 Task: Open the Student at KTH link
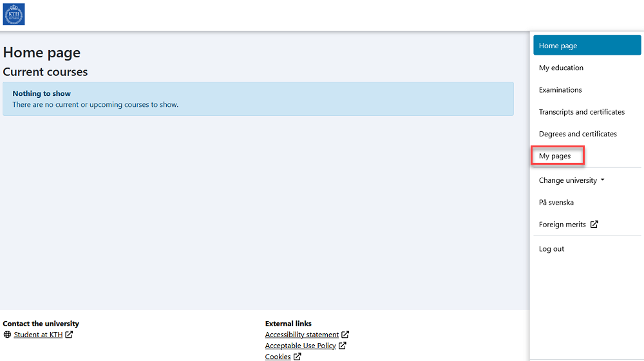(x=38, y=335)
